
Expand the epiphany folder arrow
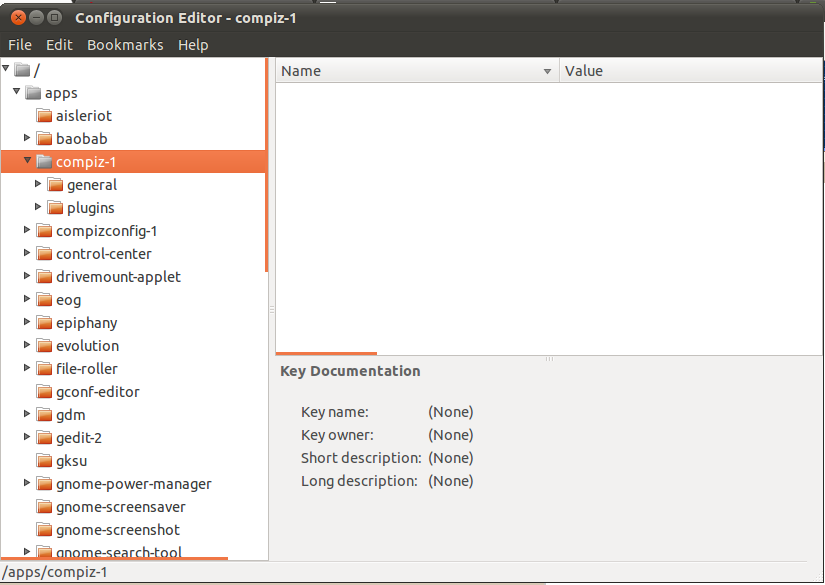pyautogui.click(x=27, y=322)
